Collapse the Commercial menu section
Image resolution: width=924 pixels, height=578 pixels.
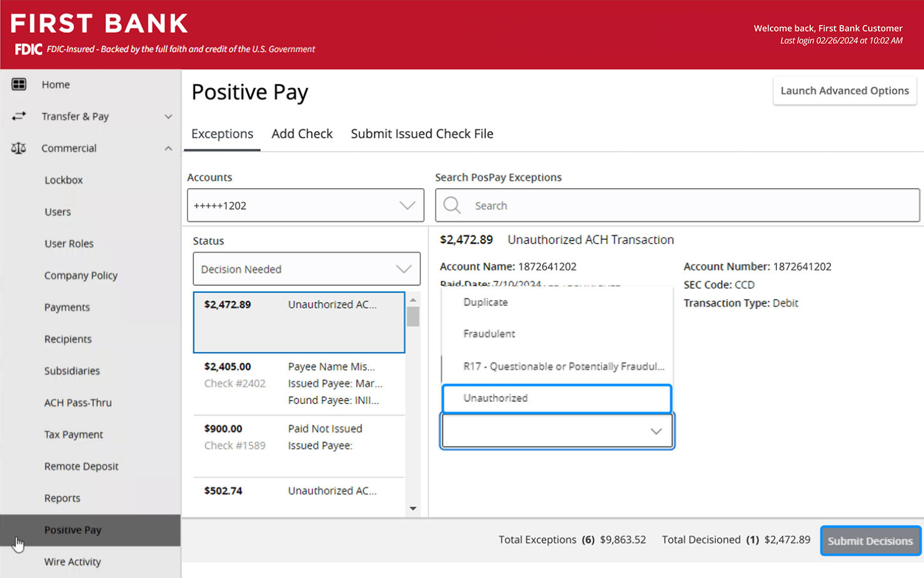pos(168,149)
